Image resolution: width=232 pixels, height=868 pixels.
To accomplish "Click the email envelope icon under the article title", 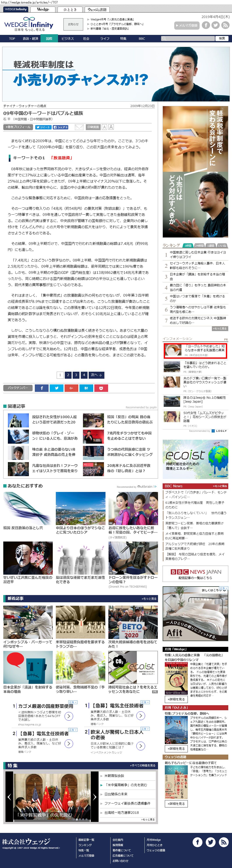I will 79,127.
